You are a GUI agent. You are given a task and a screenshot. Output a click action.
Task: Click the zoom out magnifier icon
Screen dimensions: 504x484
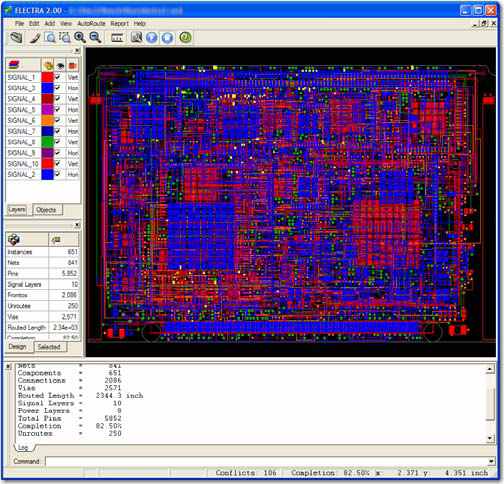95,37
